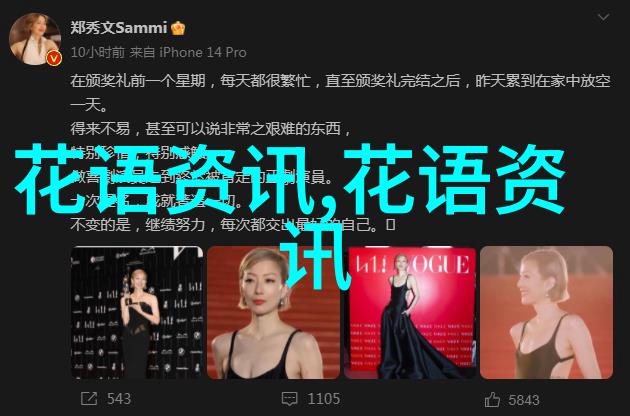
Task: Open the poster's profile avatar
Action: (x=35, y=39)
